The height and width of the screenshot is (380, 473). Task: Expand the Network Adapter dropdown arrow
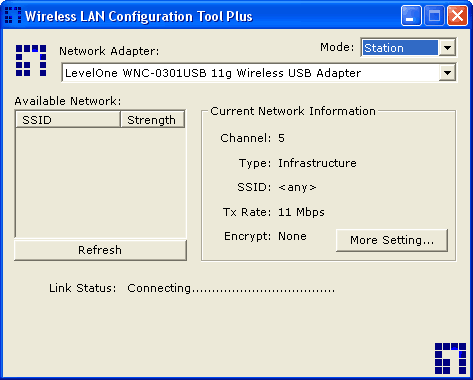point(447,73)
